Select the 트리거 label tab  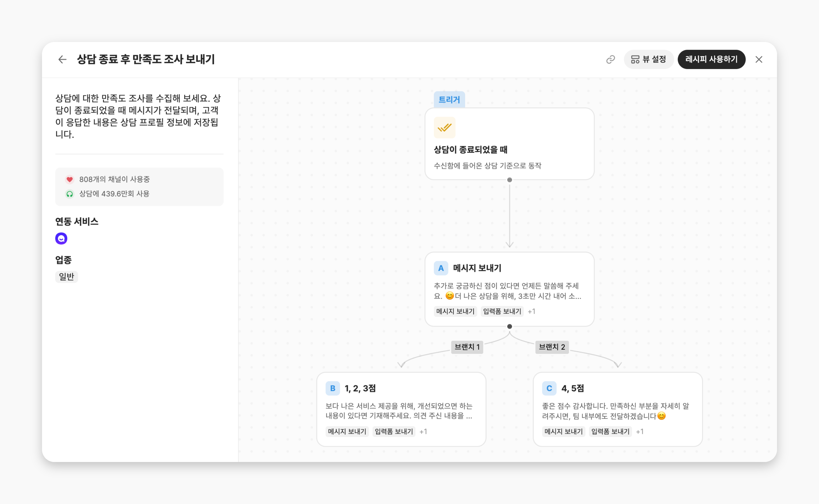point(449,99)
